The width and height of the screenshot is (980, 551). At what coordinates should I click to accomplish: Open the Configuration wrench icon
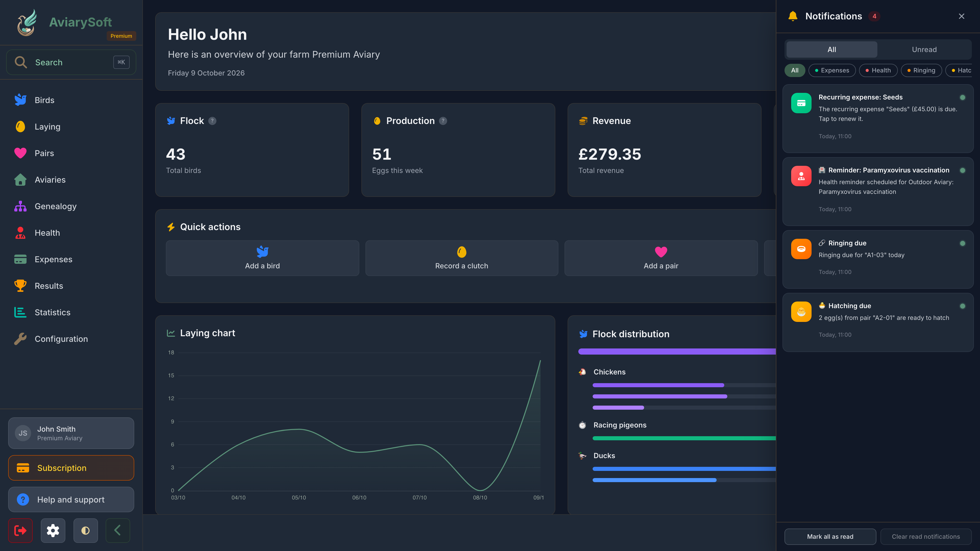point(20,339)
